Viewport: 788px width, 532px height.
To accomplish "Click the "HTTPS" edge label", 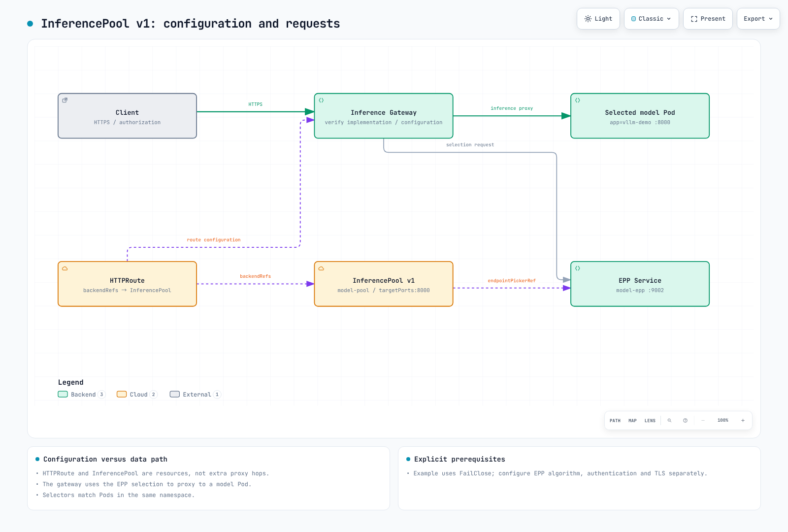I will (x=255, y=104).
